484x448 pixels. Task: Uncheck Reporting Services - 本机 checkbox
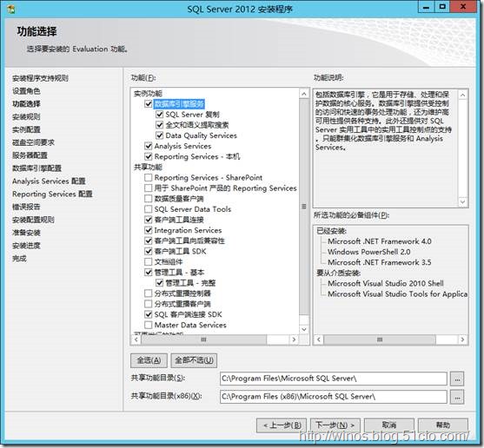point(149,156)
